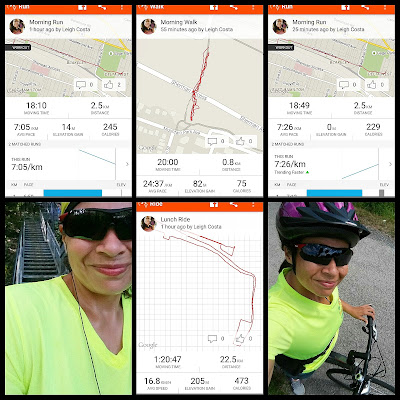Expand matched runs chevron for 7:26/km run
The width and height of the screenshot is (400, 400).
(390, 164)
